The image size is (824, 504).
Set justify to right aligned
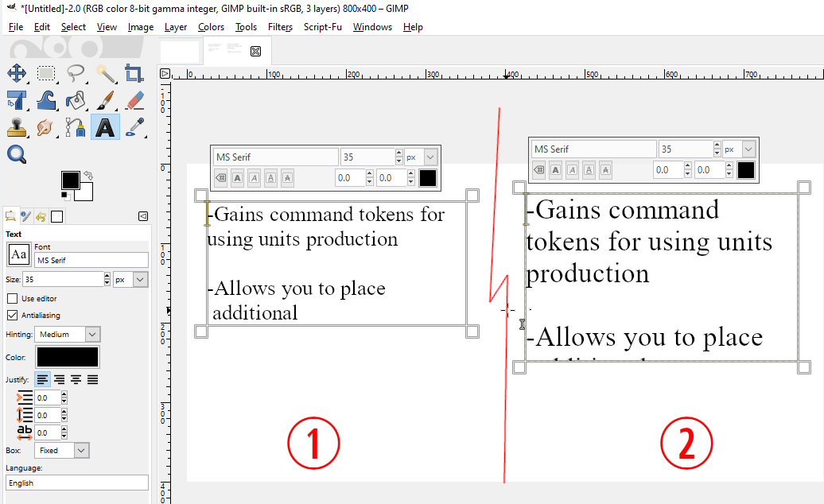pos(60,379)
